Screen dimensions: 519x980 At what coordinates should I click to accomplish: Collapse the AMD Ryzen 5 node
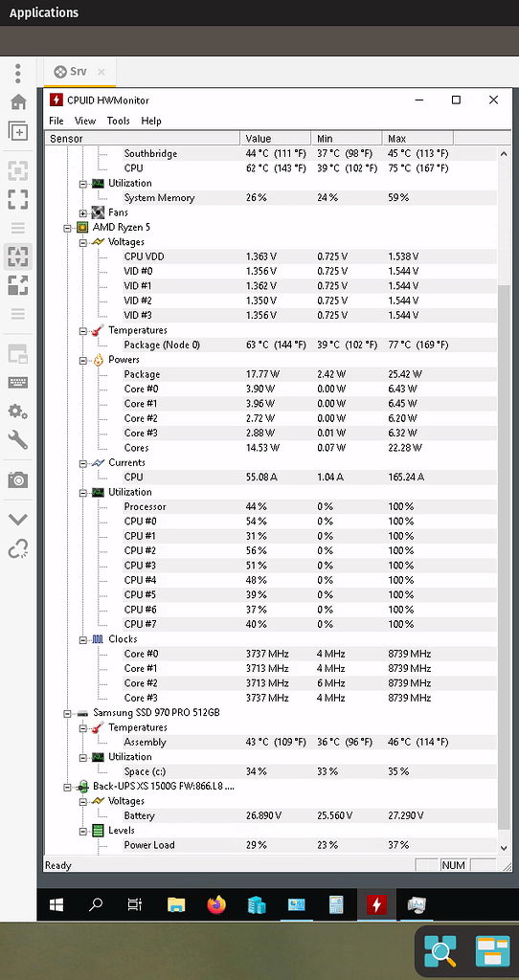[x=68, y=228]
